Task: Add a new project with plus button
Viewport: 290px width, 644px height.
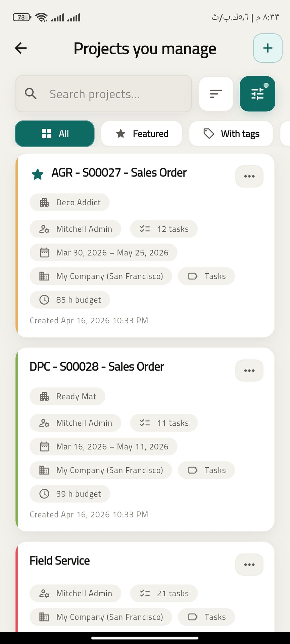Action: (268, 48)
